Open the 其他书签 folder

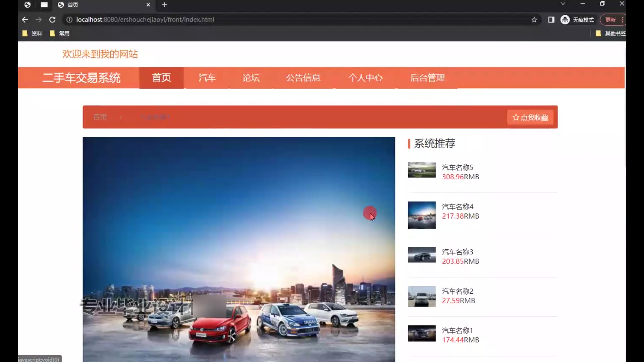(x=610, y=34)
